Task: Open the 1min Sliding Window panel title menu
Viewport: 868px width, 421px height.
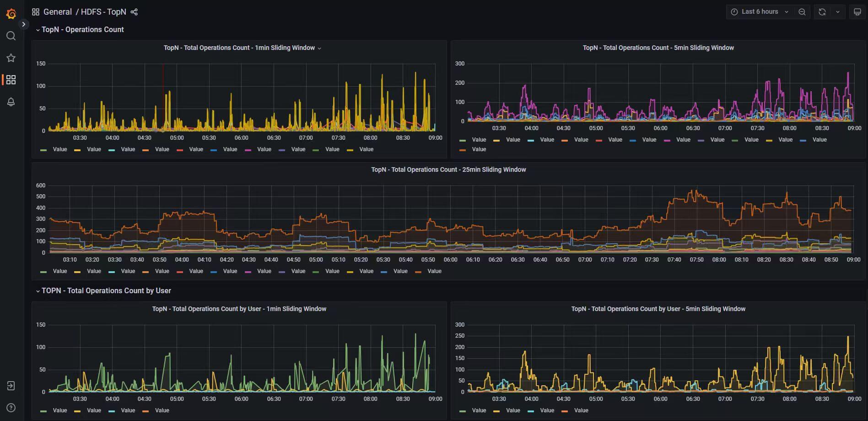Action: pos(239,48)
